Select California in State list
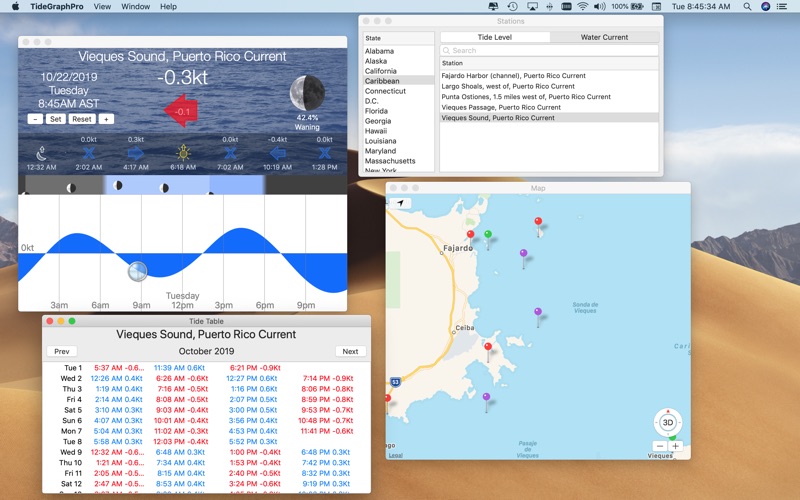 coord(398,71)
